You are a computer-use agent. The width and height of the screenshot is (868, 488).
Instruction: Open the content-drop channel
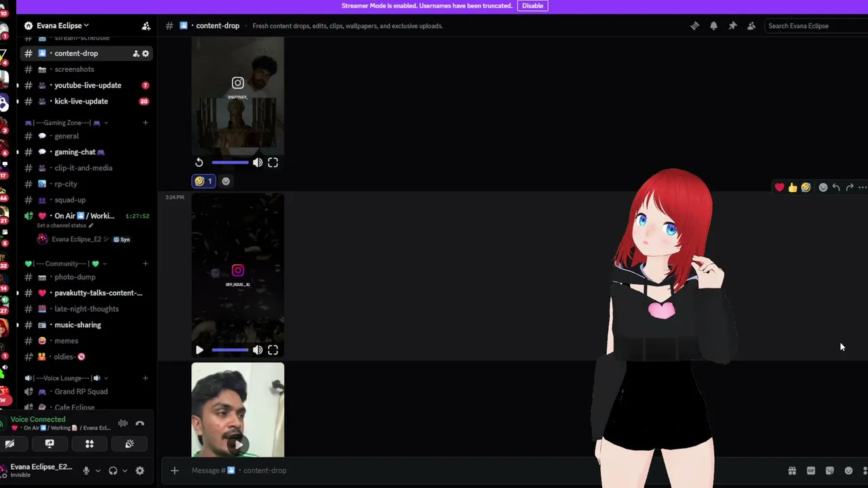(76, 54)
